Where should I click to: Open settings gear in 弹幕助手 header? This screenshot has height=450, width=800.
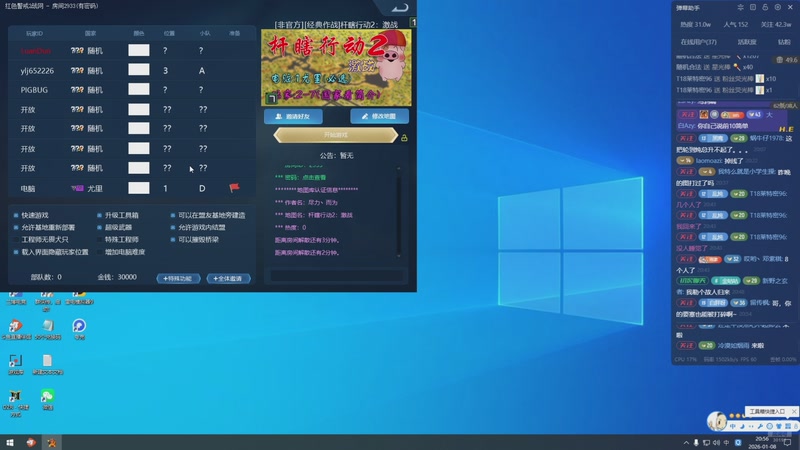click(x=778, y=8)
